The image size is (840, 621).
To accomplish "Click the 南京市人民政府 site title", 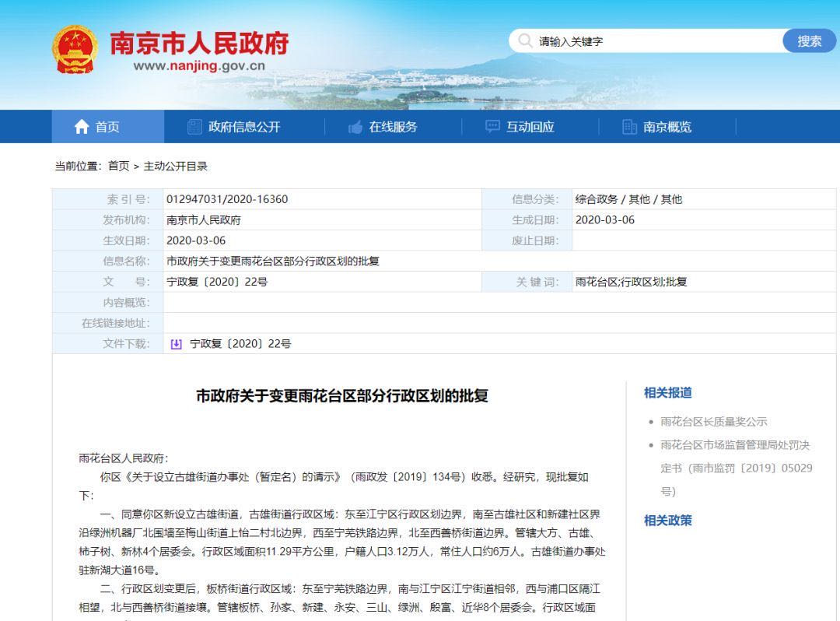I will point(199,43).
